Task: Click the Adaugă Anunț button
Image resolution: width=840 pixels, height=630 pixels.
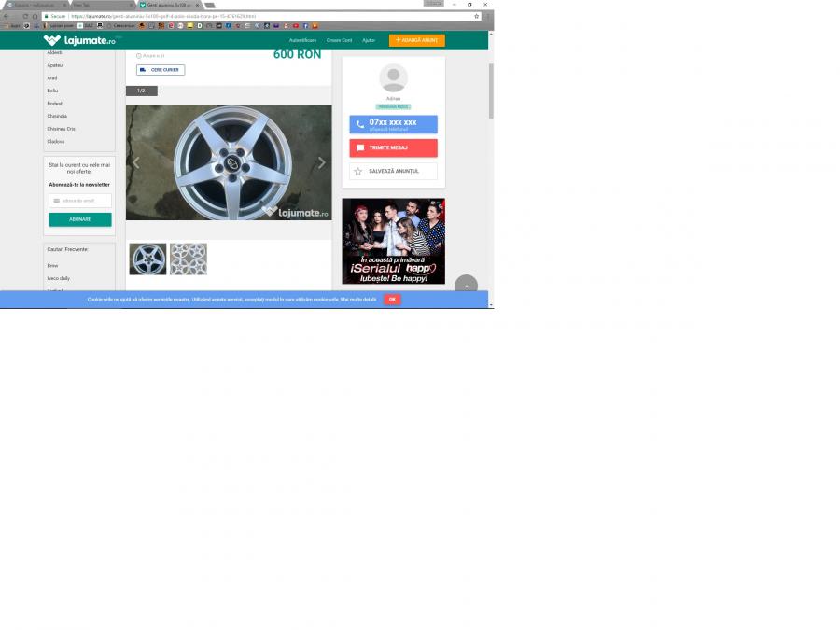Action: [x=416, y=40]
